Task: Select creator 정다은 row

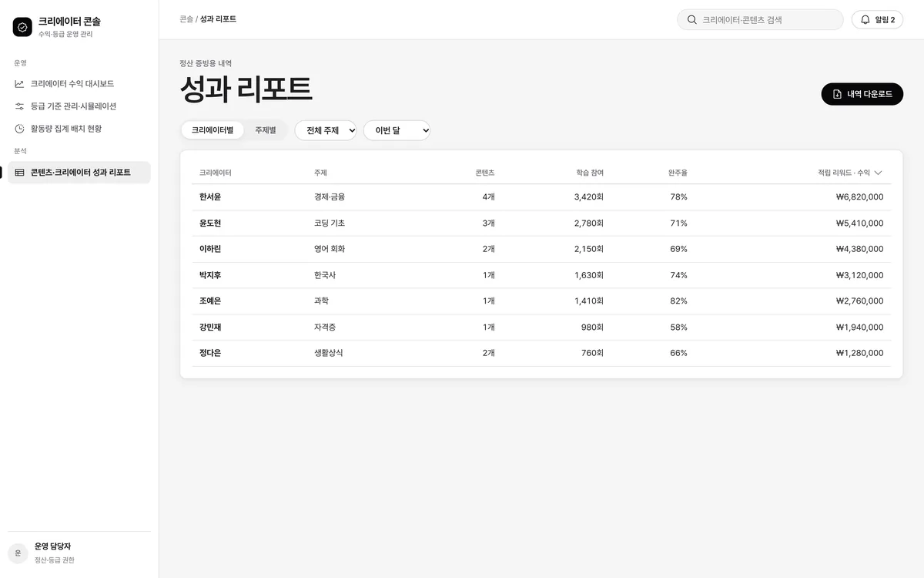Action: point(541,353)
